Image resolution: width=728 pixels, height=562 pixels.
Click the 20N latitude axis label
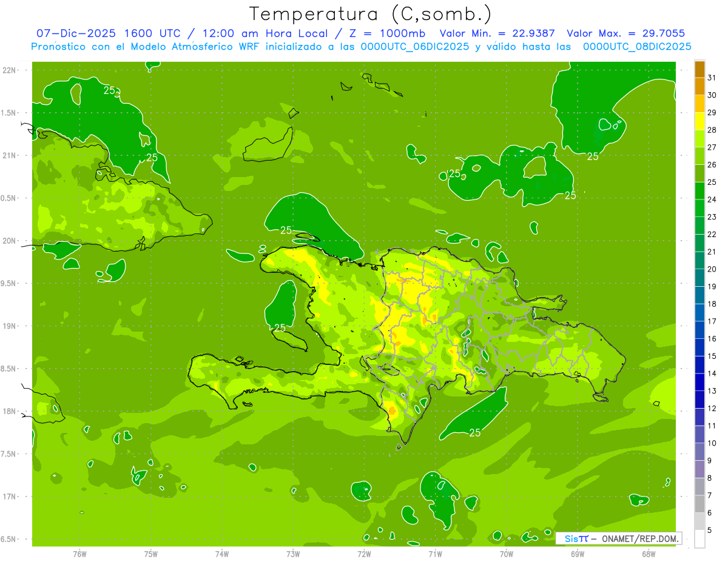tap(10, 241)
